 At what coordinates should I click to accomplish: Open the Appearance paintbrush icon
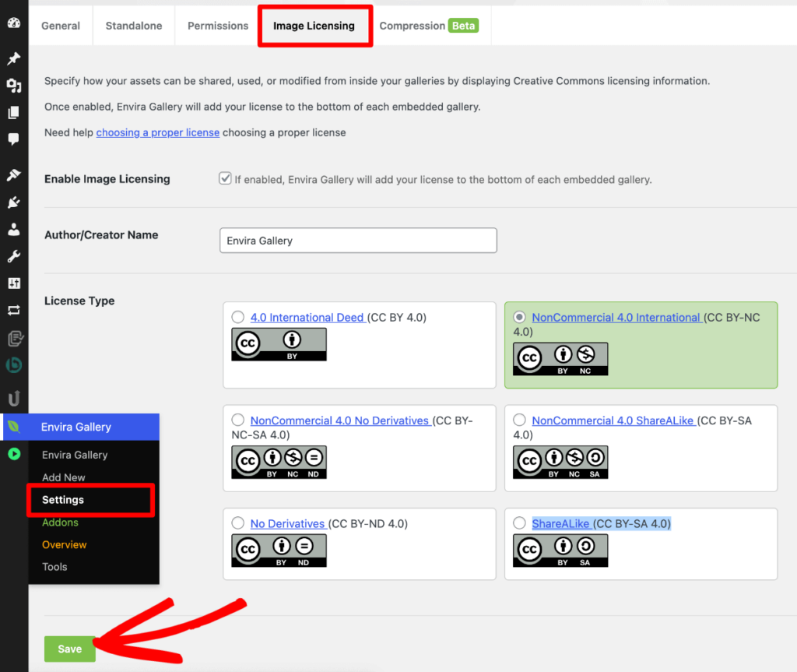14,175
